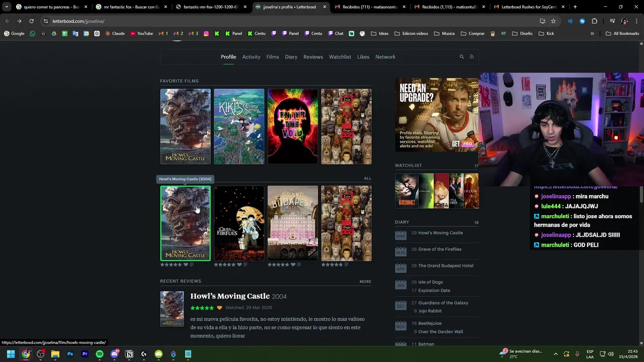The image size is (644, 362).
Task: Open Guardians of the Galaxy diary entry
Action: [x=443, y=303]
